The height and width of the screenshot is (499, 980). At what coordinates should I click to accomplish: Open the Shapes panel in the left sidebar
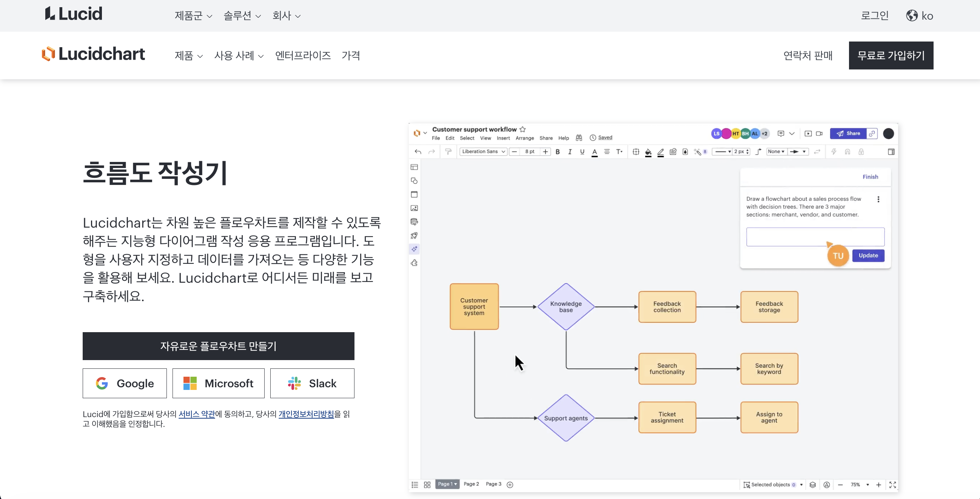click(x=414, y=181)
